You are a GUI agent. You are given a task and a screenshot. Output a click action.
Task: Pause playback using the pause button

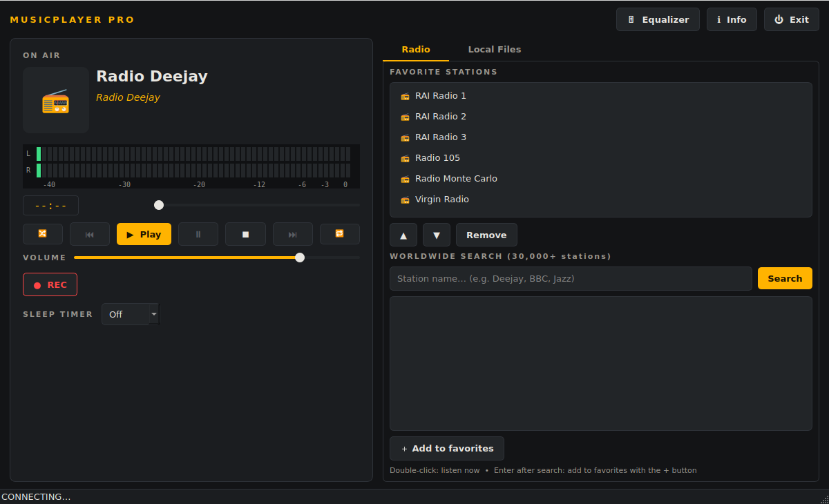198,234
